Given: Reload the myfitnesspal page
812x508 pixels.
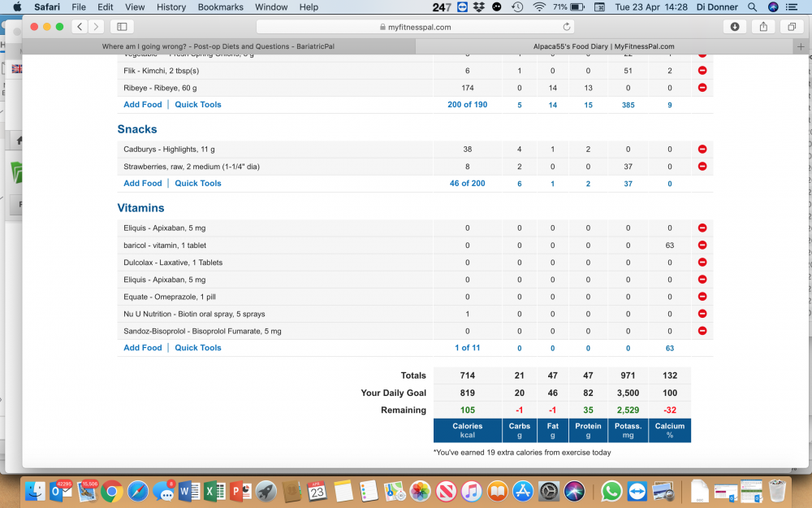Looking at the screenshot, I should click(567, 27).
